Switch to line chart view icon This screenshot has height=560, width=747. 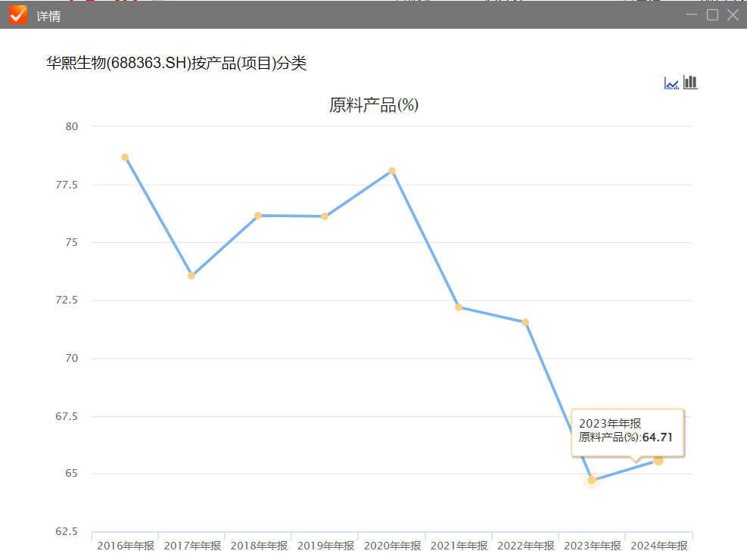coord(671,83)
